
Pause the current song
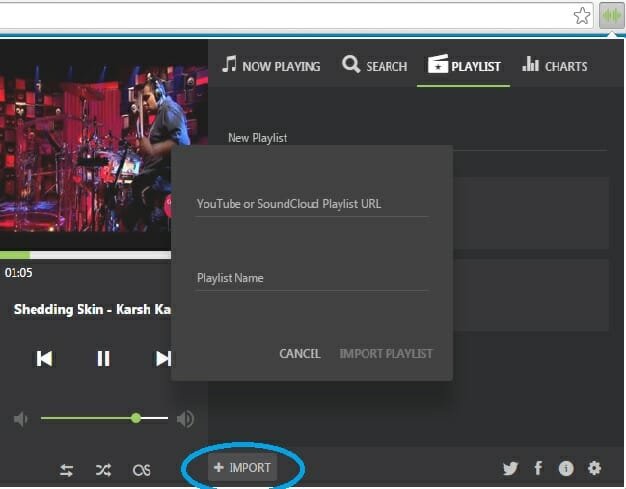[x=103, y=358]
